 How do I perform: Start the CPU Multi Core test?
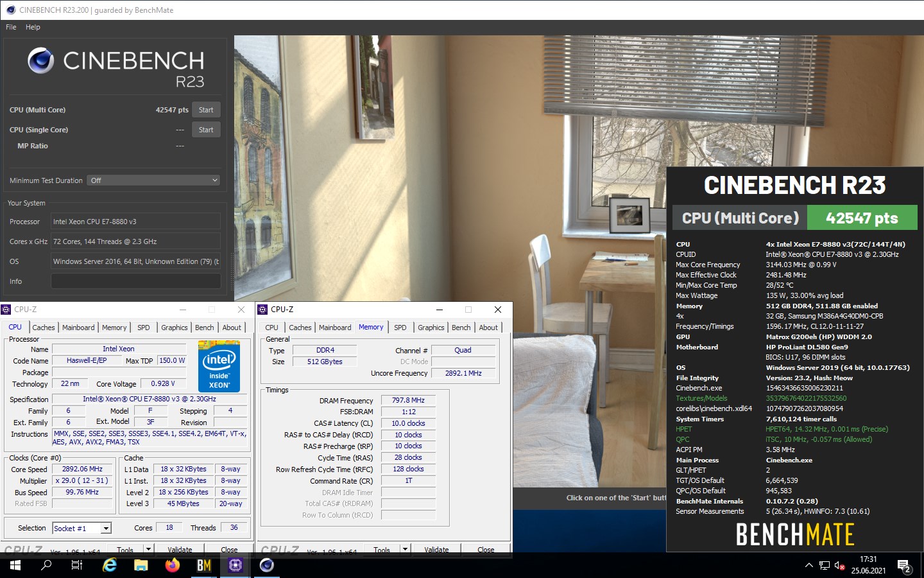[x=206, y=110]
